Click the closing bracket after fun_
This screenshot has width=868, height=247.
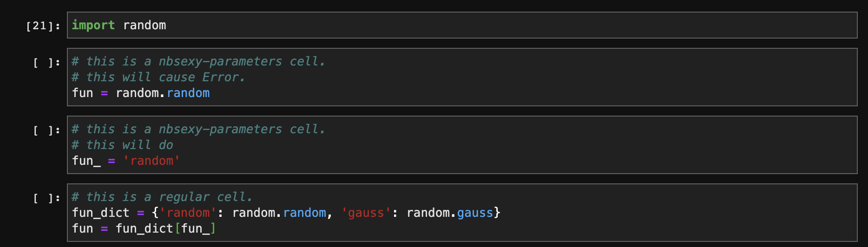213,228
